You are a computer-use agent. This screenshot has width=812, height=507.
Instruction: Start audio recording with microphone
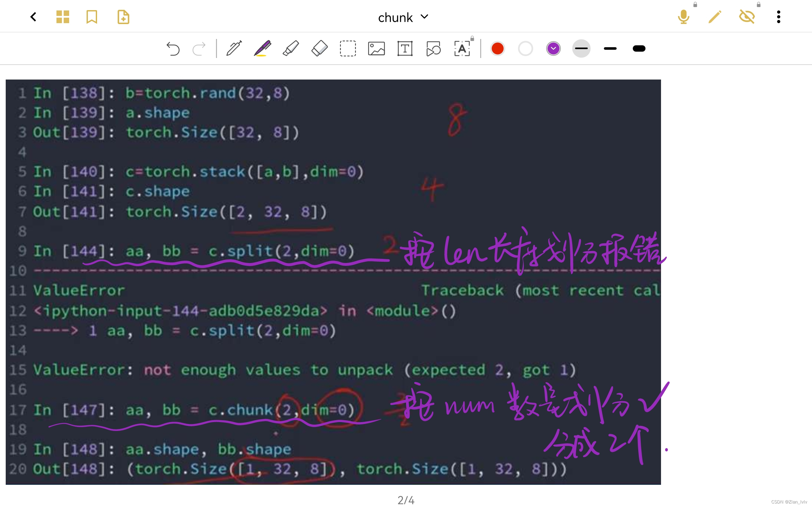point(683,17)
